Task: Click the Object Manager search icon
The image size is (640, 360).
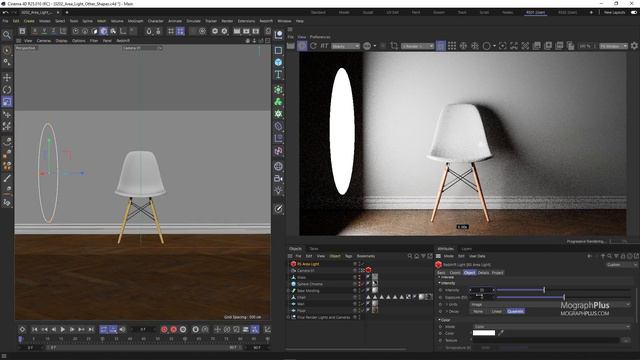Action: coord(410,256)
